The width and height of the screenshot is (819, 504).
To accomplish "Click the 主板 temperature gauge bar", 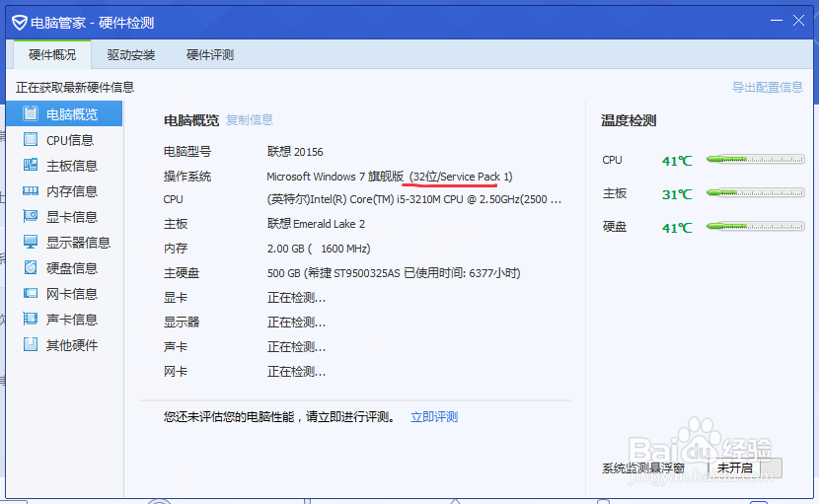I will [755, 193].
